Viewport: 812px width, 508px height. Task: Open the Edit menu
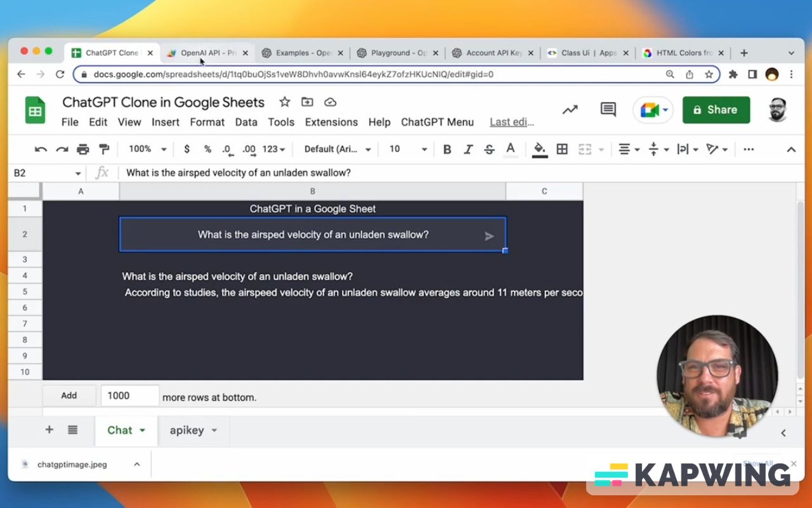point(98,122)
